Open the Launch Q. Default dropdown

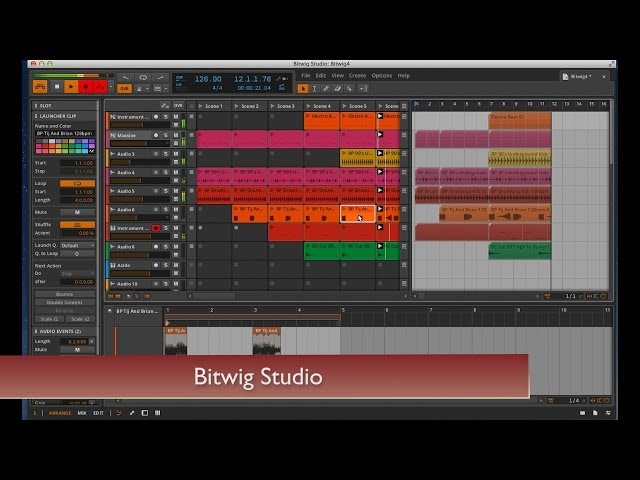pos(77,245)
